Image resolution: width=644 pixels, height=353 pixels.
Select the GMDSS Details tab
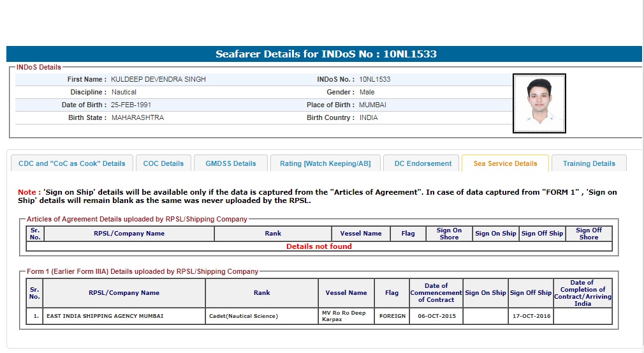[x=230, y=163]
